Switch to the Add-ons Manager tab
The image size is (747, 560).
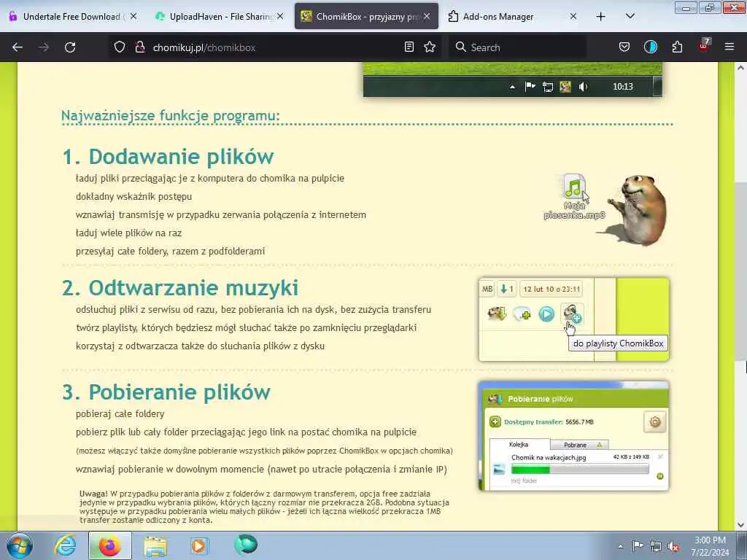pyautogui.click(x=512, y=17)
